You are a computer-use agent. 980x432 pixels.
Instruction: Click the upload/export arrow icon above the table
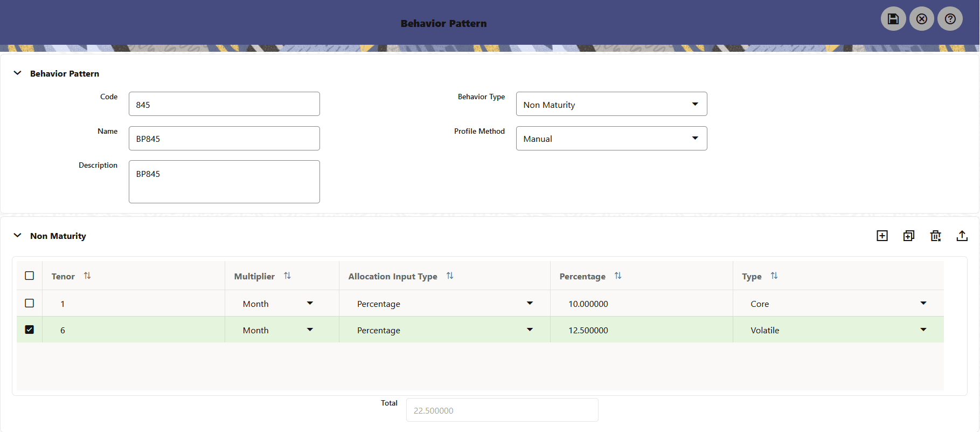962,236
